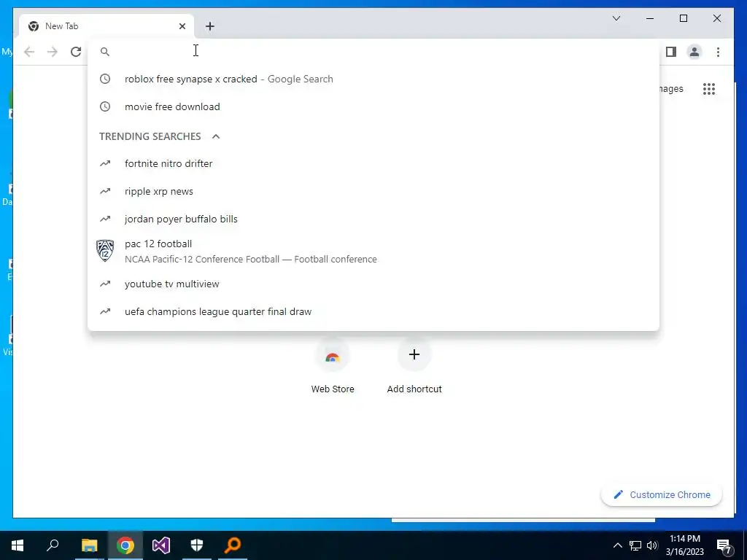Open the taskbar clock and date
This screenshot has width=747, height=560.
pos(684,545)
